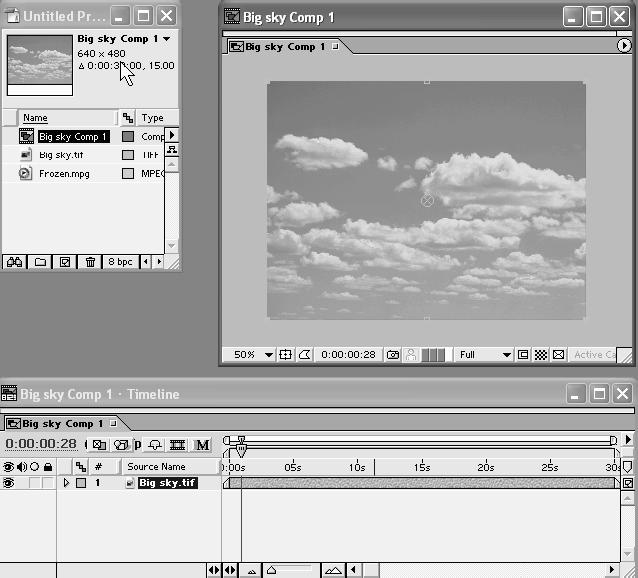Screen dimensions: 638x578
Task: Expand the Big sky.tif layer properties
Action: point(67,483)
